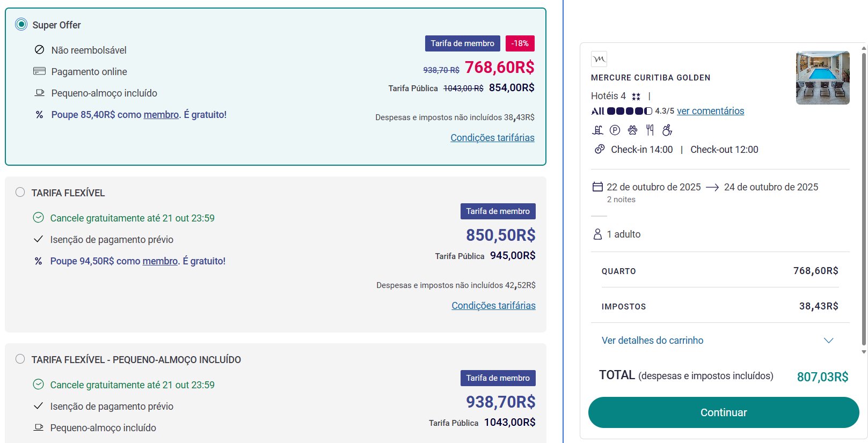Open the ver comentários reviews link
This screenshot has height=443, width=868.
710,111
